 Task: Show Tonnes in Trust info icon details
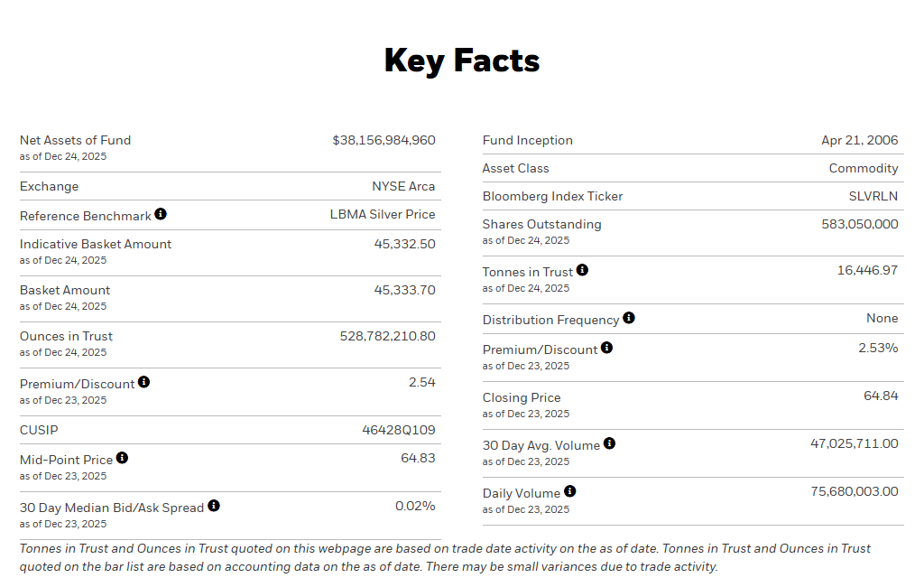tap(583, 270)
